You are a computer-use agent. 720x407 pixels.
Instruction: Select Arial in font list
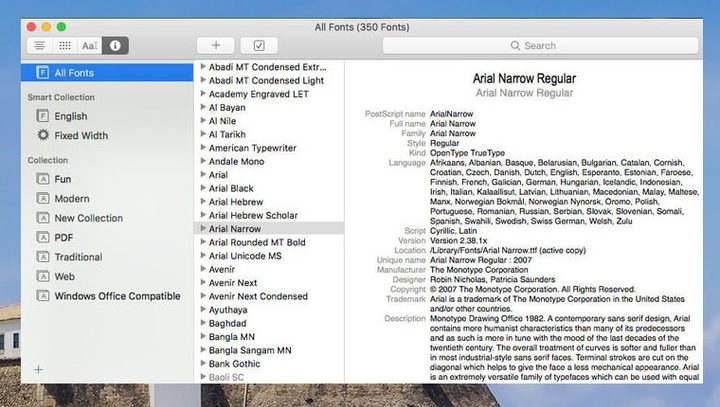(219, 175)
